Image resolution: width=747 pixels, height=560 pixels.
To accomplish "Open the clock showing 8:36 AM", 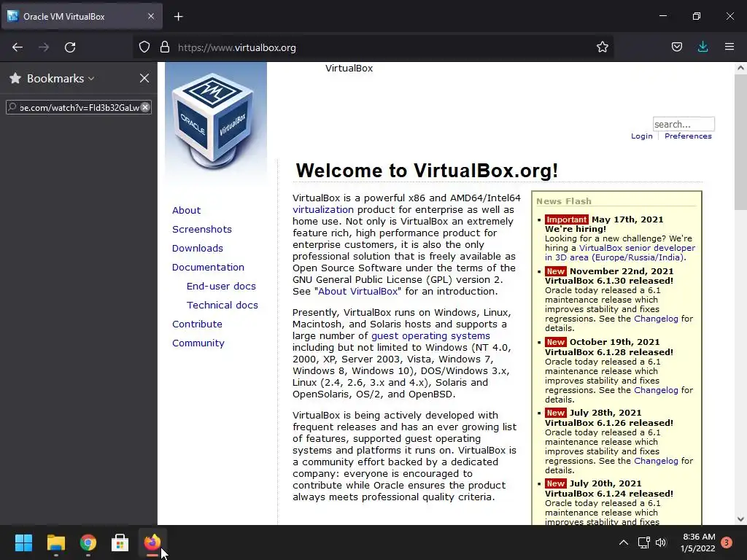I will click(698, 542).
